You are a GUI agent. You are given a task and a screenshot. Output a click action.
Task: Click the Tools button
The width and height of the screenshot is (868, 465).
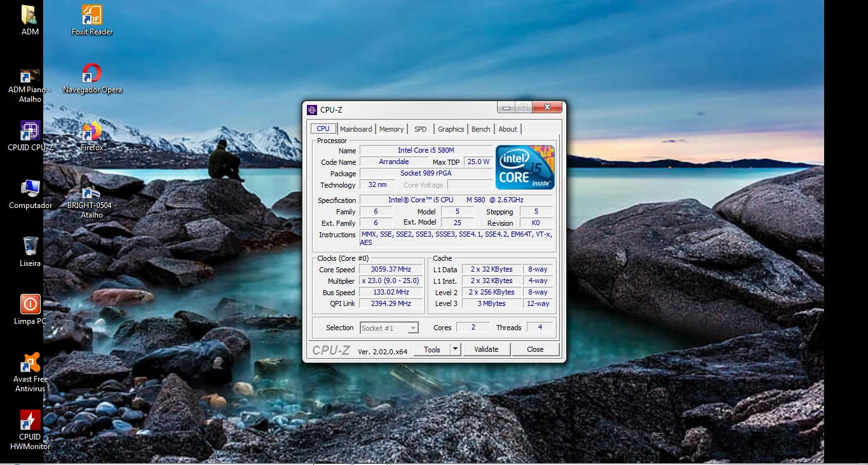[x=432, y=349]
